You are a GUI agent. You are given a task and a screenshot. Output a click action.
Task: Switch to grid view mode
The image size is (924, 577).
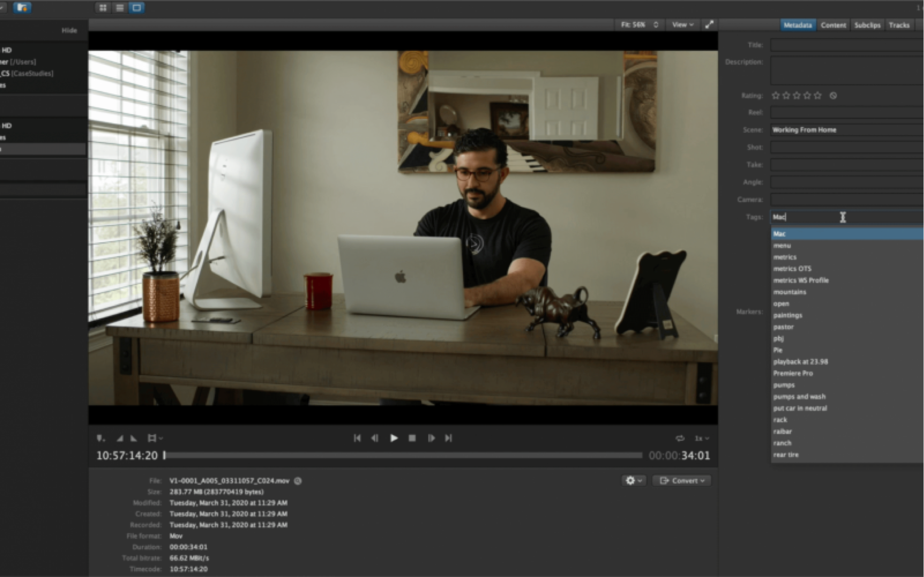[x=103, y=8]
